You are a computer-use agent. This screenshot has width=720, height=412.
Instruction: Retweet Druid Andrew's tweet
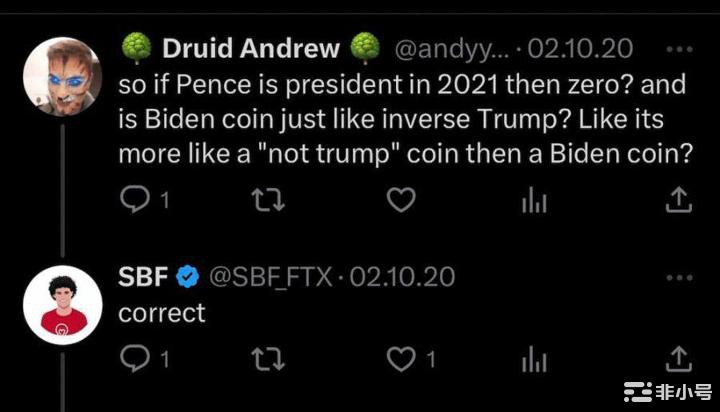pos(265,201)
